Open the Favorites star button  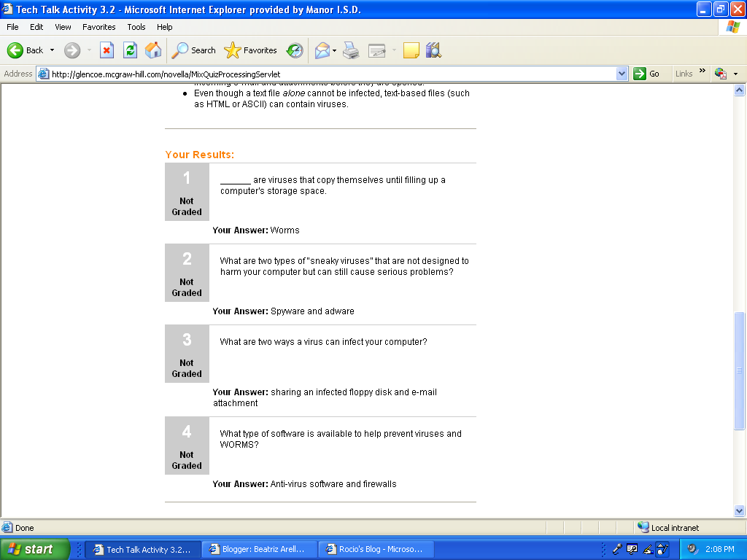[x=251, y=50]
